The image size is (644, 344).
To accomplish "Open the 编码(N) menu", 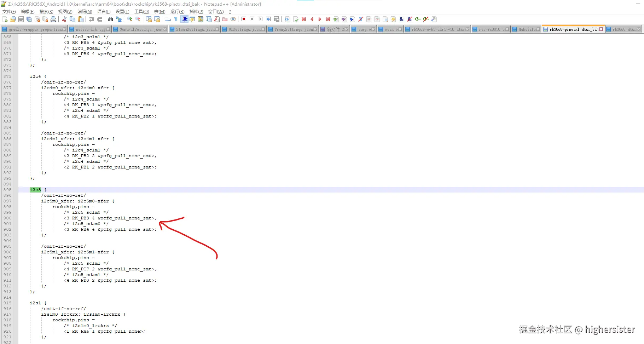I will 85,12.
